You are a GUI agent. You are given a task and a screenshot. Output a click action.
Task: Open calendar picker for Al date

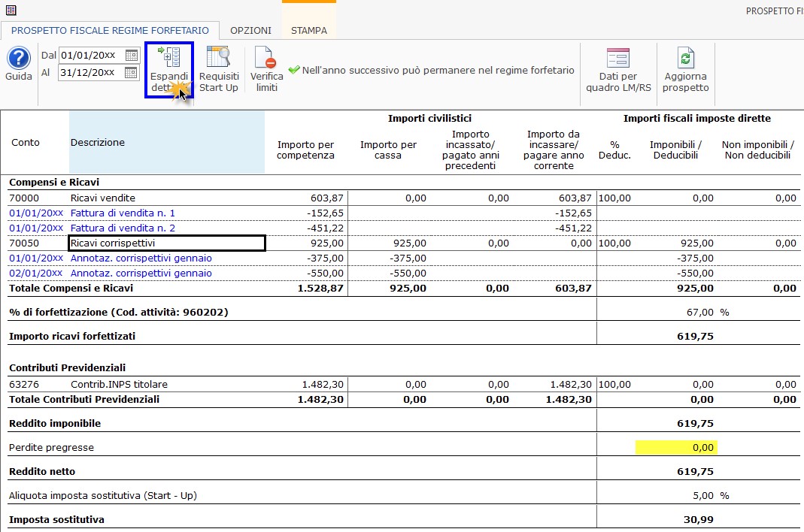tap(132, 73)
